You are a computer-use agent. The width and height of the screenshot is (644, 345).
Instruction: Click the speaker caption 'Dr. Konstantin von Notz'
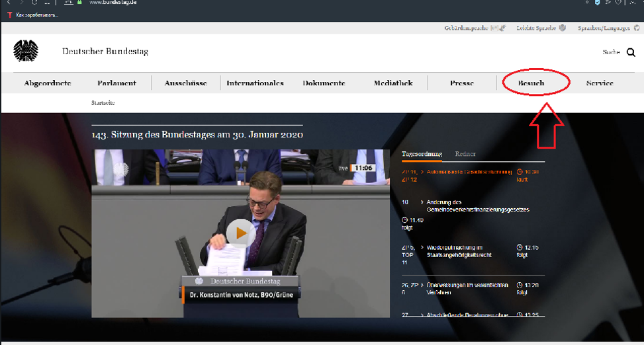(x=241, y=295)
